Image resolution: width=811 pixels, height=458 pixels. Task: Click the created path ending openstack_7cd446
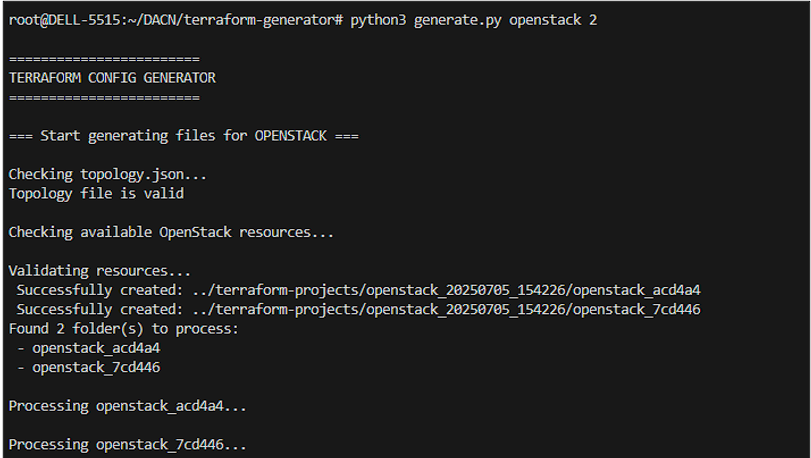(446, 310)
